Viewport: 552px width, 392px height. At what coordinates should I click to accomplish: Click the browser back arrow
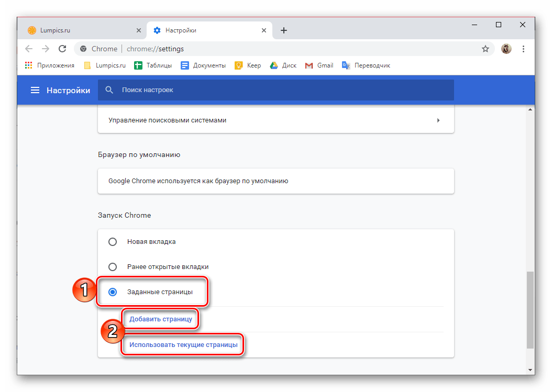click(x=29, y=49)
